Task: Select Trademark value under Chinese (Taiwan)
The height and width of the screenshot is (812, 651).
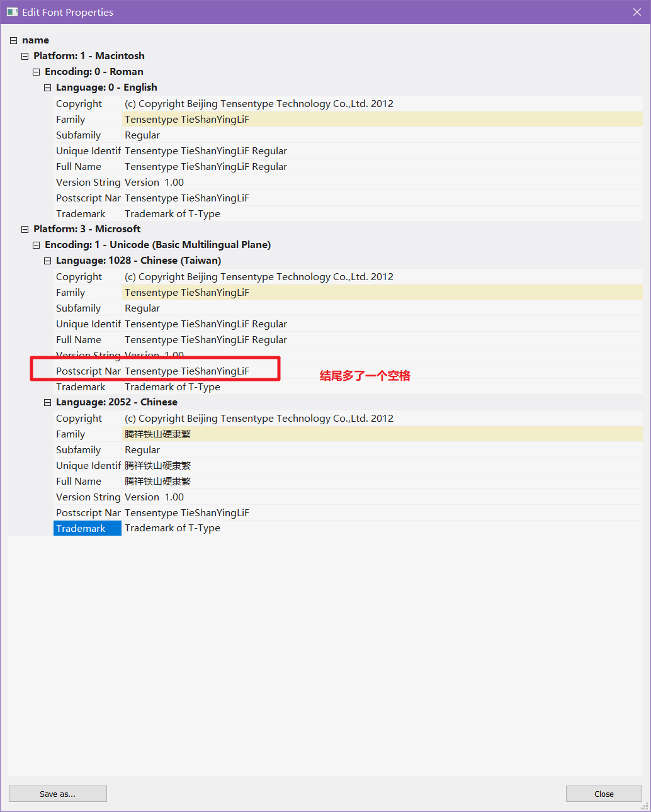Action: (382, 386)
